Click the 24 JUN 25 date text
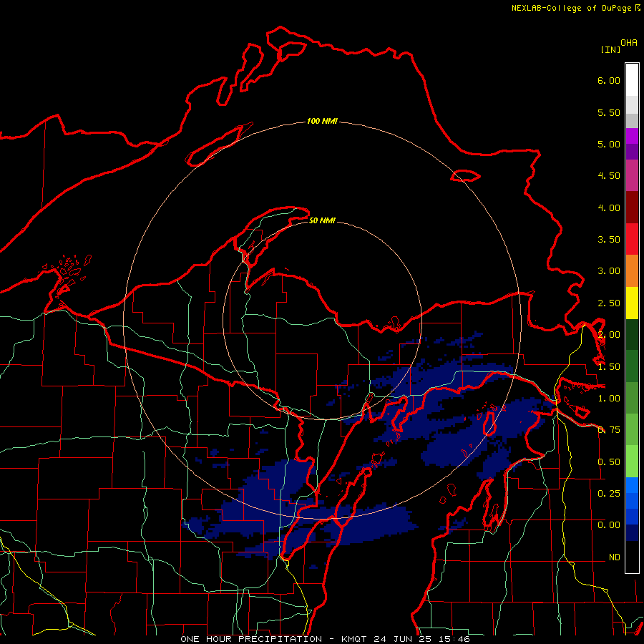This screenshot has height=644, width=644. point(403,639)
